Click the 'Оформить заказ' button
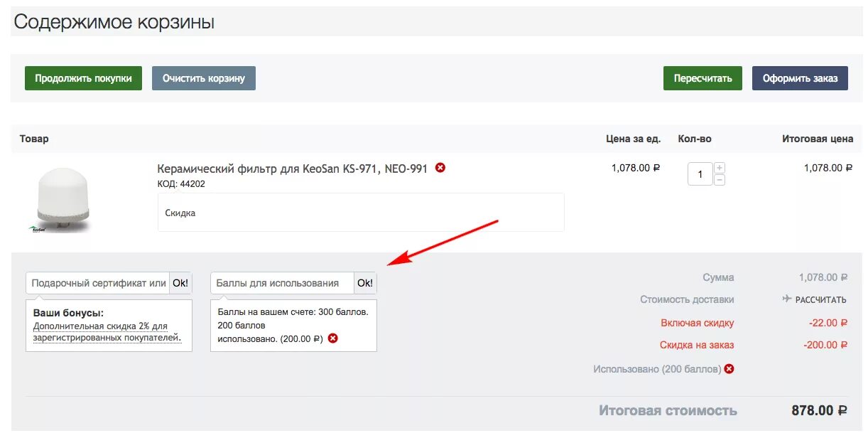 pyautogui.click(x=800, y=78)
